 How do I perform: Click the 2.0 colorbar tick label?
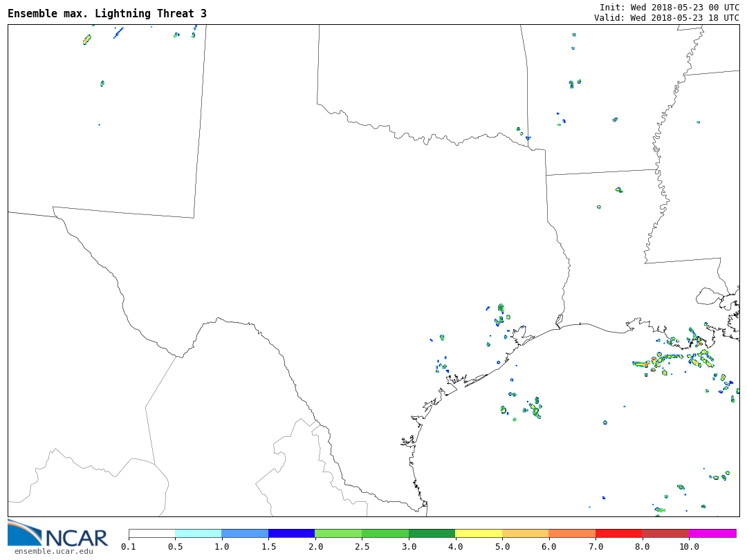point(315,547)
